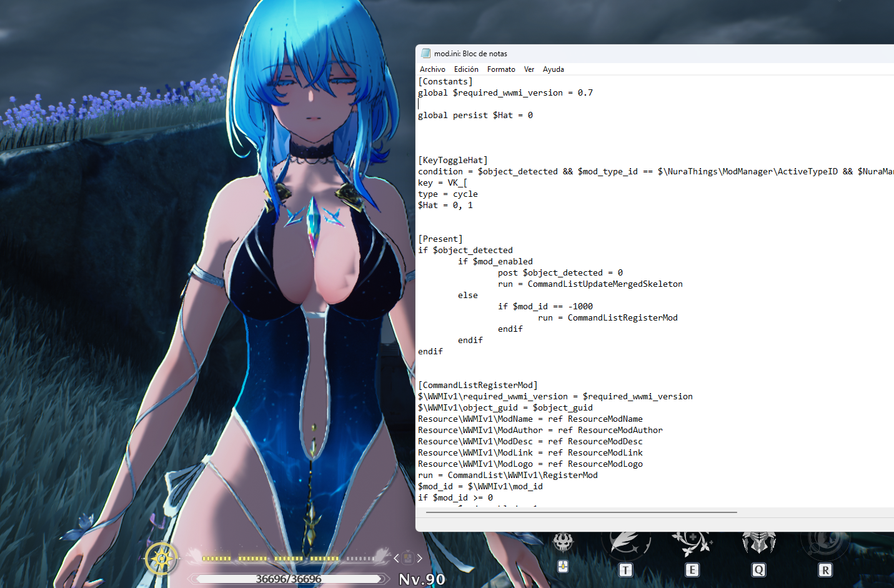Open the Ver menu in Notepad

pos(529,69)
